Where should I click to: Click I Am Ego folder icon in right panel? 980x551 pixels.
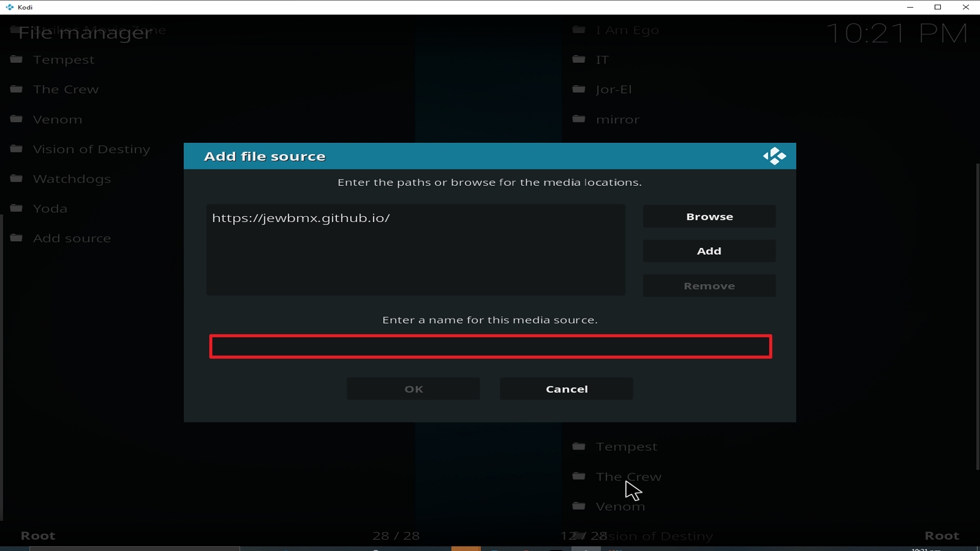(x=579, y=30)
